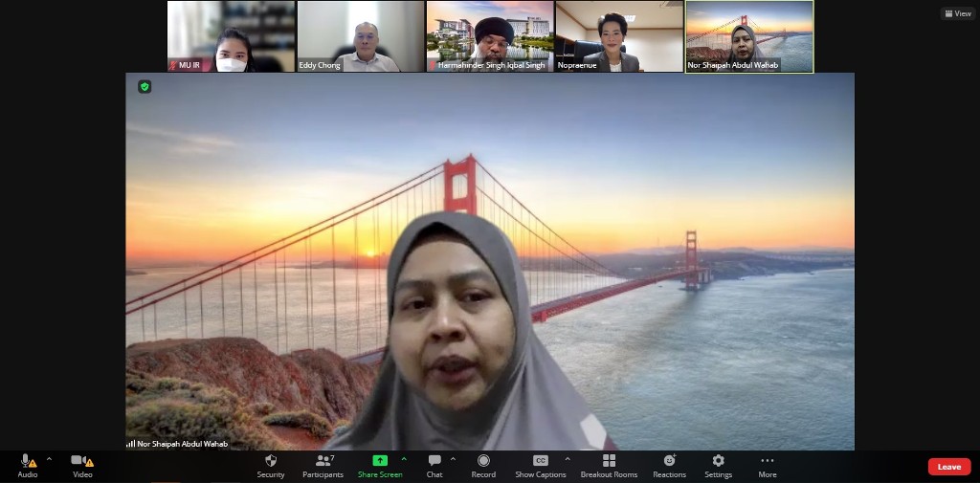Click the red Leave button
The height and width of the screenshot is (483, 980).
(x=948, y=467)
